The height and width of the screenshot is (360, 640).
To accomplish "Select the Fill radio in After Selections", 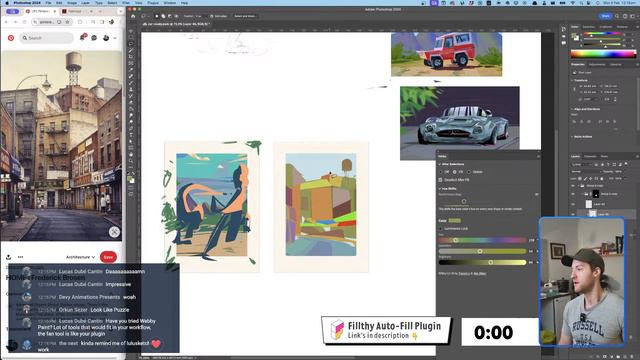I will (x=455, y=172).
